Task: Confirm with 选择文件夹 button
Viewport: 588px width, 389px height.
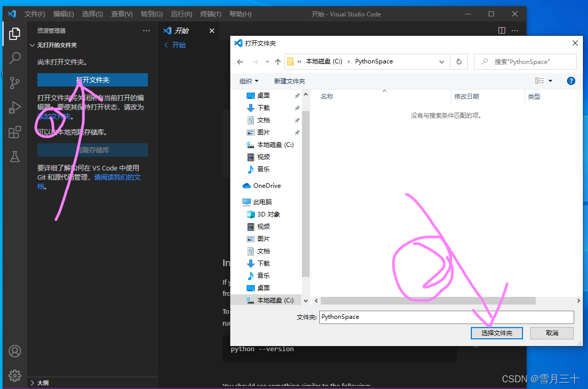Action: click(496, 333)
